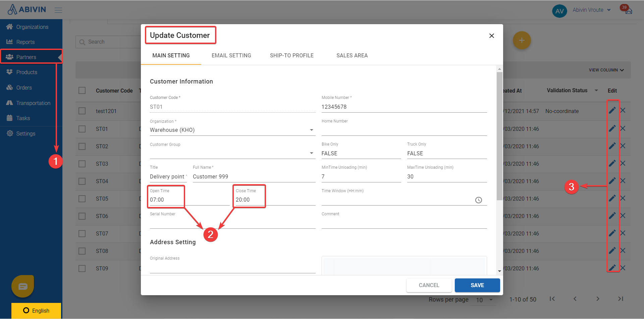
Task: Click the Close Time field showing 20:00
Action: [275, 200]
